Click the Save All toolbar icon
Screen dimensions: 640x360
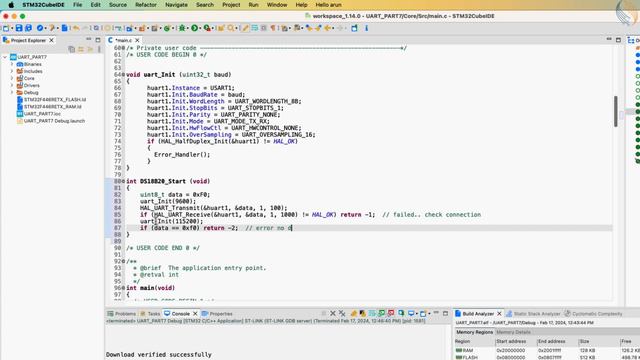tap(28, 28)
